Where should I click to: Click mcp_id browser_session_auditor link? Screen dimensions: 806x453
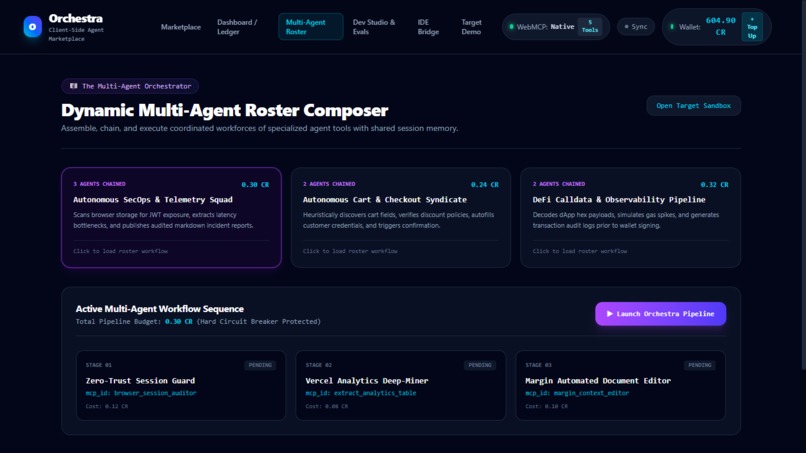point(141,393)
